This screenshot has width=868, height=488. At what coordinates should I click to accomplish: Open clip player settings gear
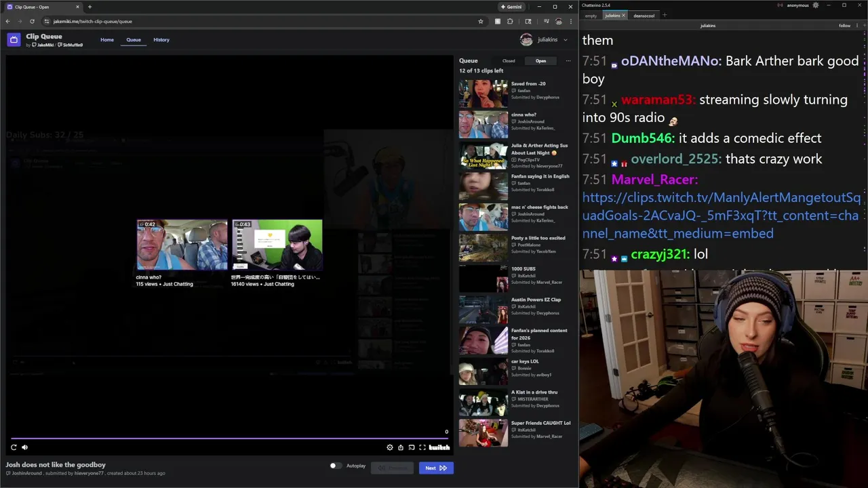click(390, 447)
